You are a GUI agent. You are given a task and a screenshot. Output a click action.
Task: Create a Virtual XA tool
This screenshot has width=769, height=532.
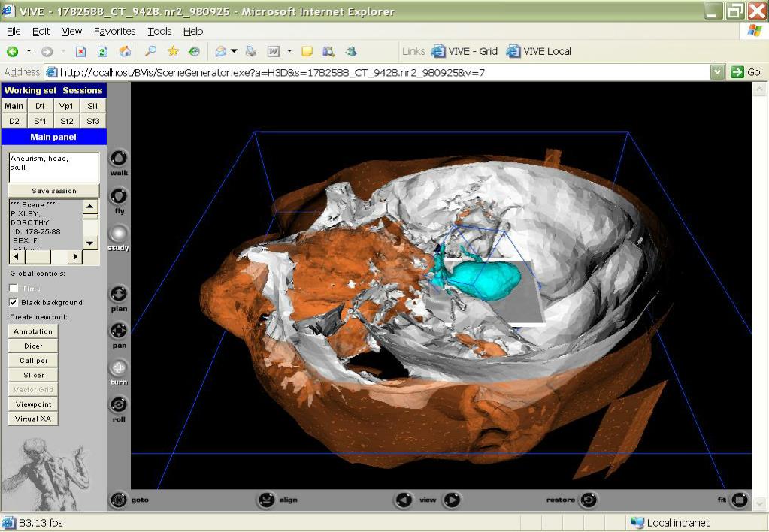tap(33, 419)
